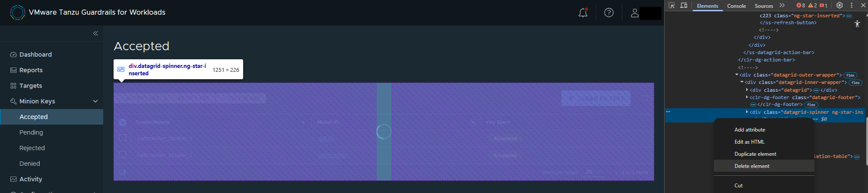Expand the Minion Keys chevron
The width and height of the screenshot is (868, 193).
(95, 101)
